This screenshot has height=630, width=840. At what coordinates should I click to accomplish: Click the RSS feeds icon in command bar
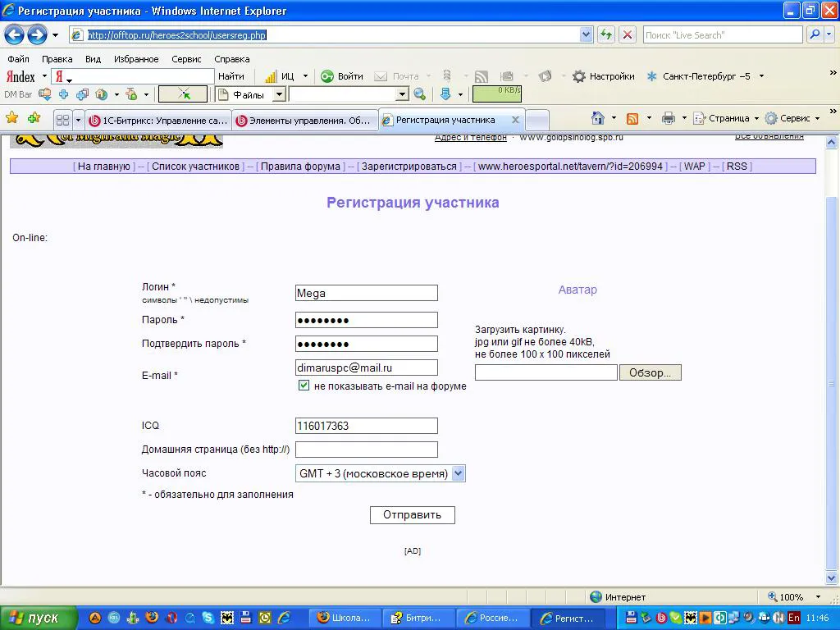point(632,118)
